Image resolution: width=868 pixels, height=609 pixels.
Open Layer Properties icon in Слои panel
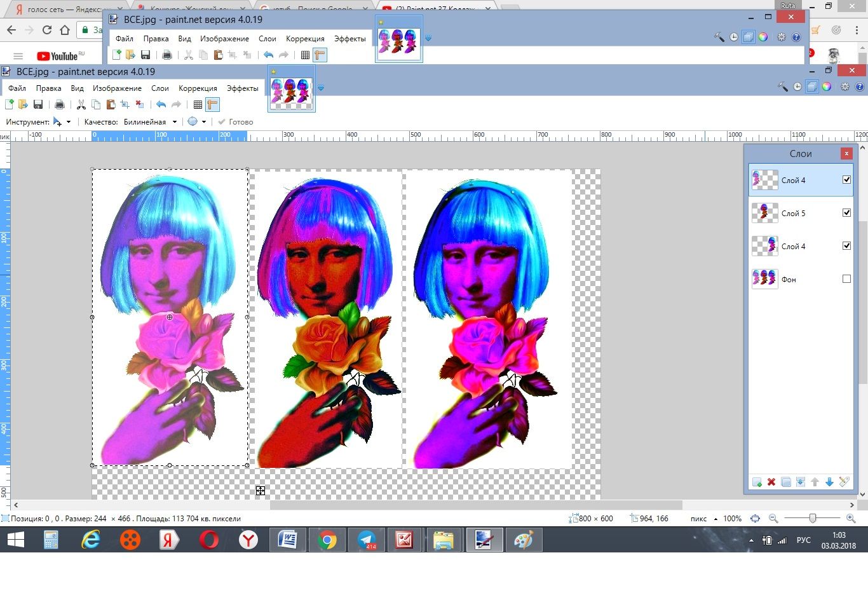tap(844, 482)
